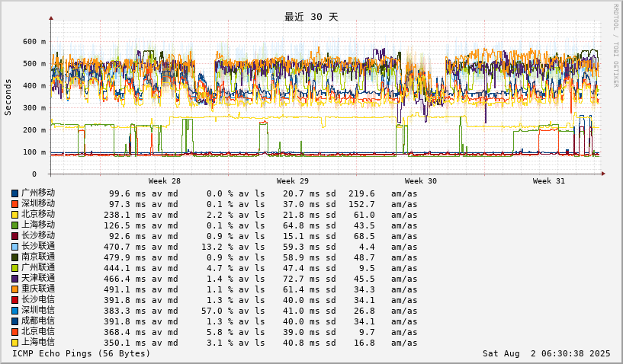Click the 深圳移动 legend color swatch
This screenshot has width=623, height=364.
click(14, 204)
